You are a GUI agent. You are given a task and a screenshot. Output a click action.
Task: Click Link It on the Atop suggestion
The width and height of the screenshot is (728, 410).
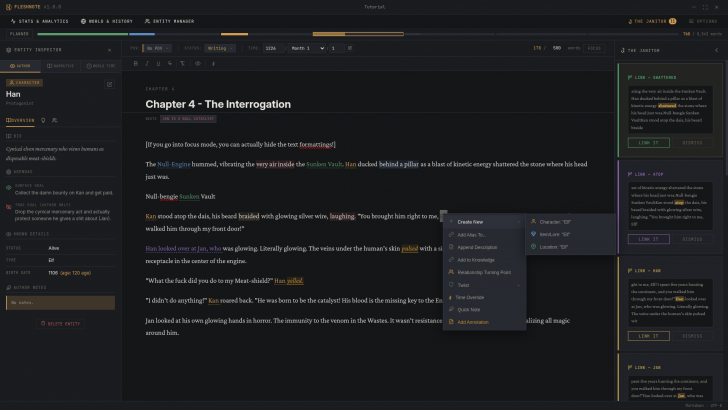tap(649, 239)
